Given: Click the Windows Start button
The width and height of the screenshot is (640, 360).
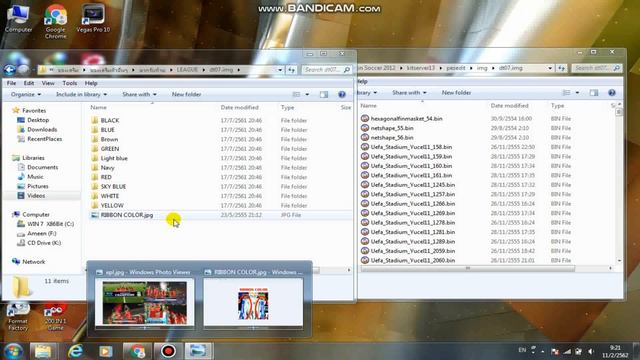Looking at the screenshot, I should tap(13, 351).
